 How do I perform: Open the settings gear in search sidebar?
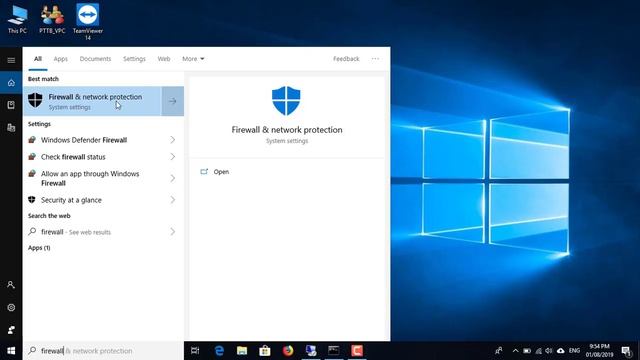[x=11, y=307]
